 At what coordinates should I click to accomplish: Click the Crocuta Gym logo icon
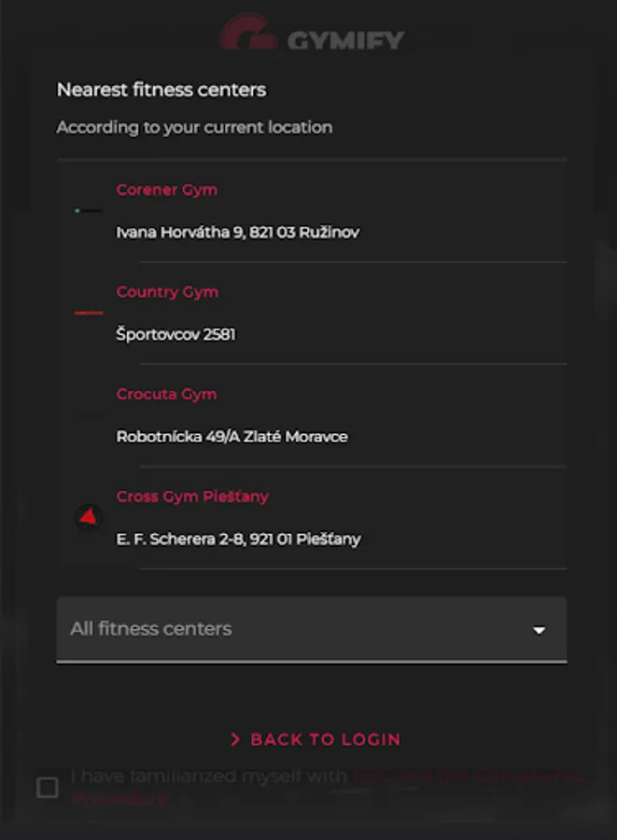[x=89, y=415]
